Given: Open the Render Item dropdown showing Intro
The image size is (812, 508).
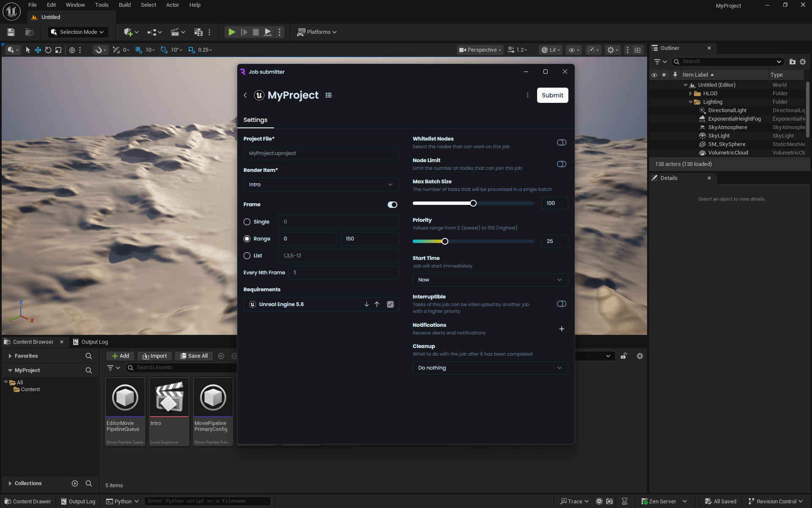Looking at the screenshot, I should (x=321, y=185).
